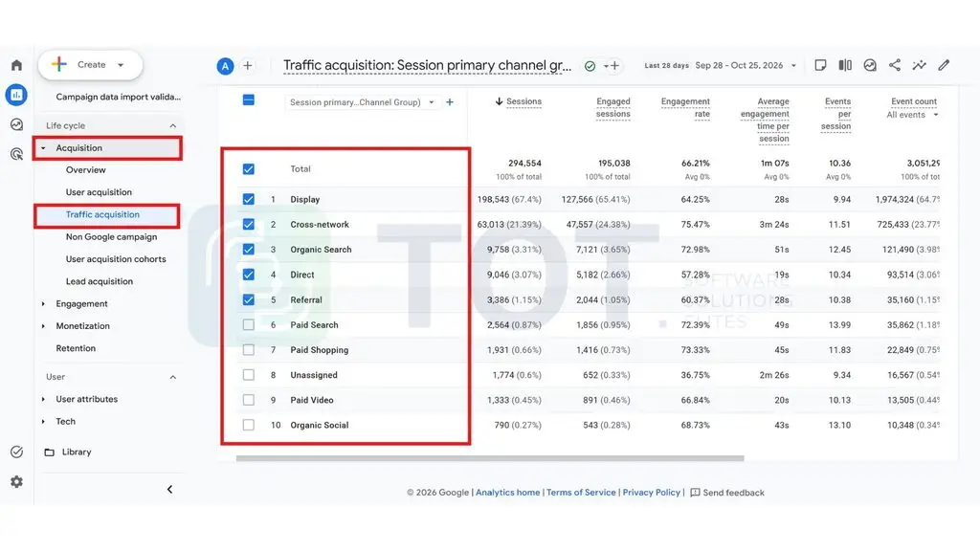Image resolution: width=980 pixels, height=551 pixels.
Task: Click the Send feedback icon
Action: click(695, 493)
